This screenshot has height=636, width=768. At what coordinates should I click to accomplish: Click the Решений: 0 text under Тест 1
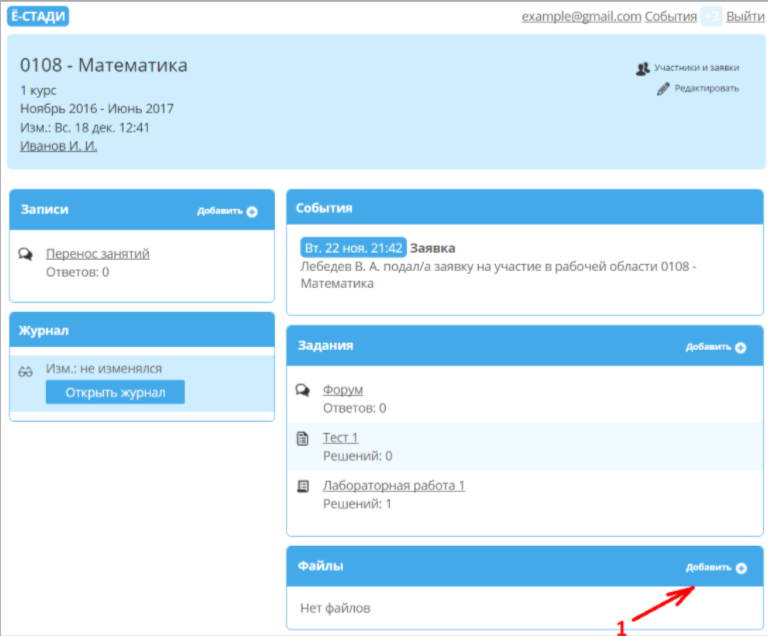click(x=358, y=456)
